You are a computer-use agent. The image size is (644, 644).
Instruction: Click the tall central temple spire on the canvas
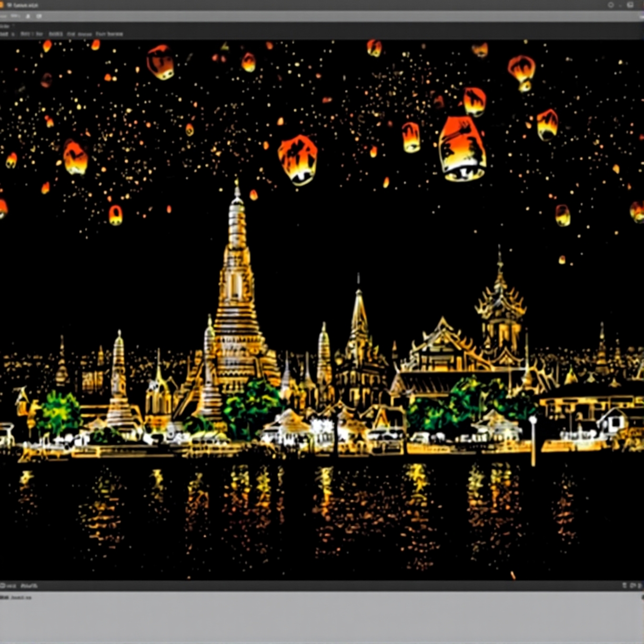(x=237, y=284)
